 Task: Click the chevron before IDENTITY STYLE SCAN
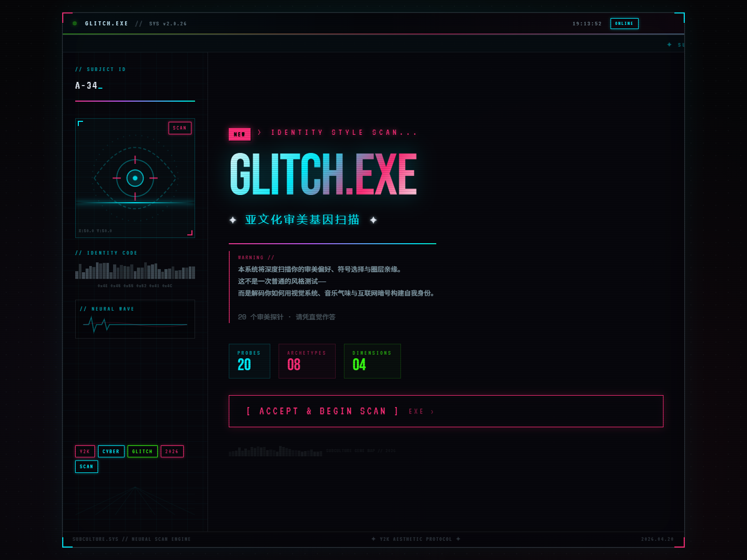(x=259, y=133)
